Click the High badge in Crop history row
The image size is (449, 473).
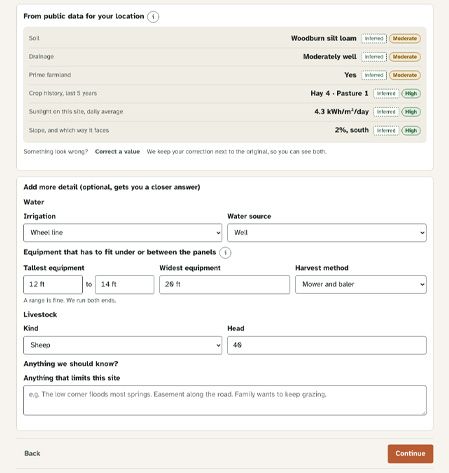click(x=411, y=94)
